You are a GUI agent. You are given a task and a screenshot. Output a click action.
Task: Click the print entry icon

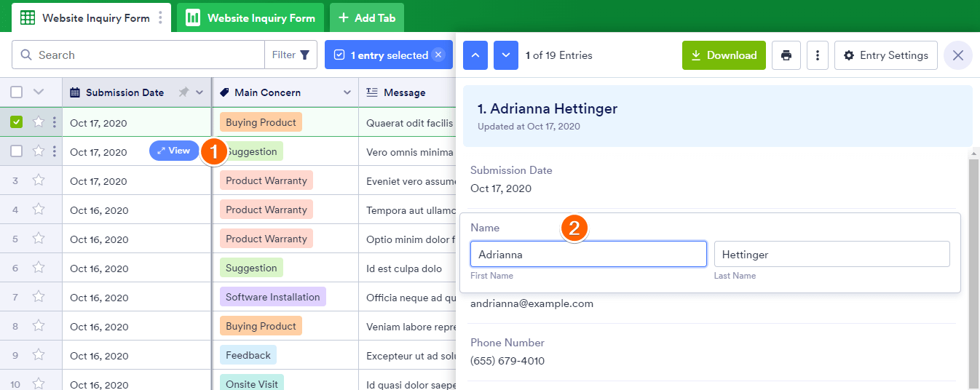(x=786, y=55)
